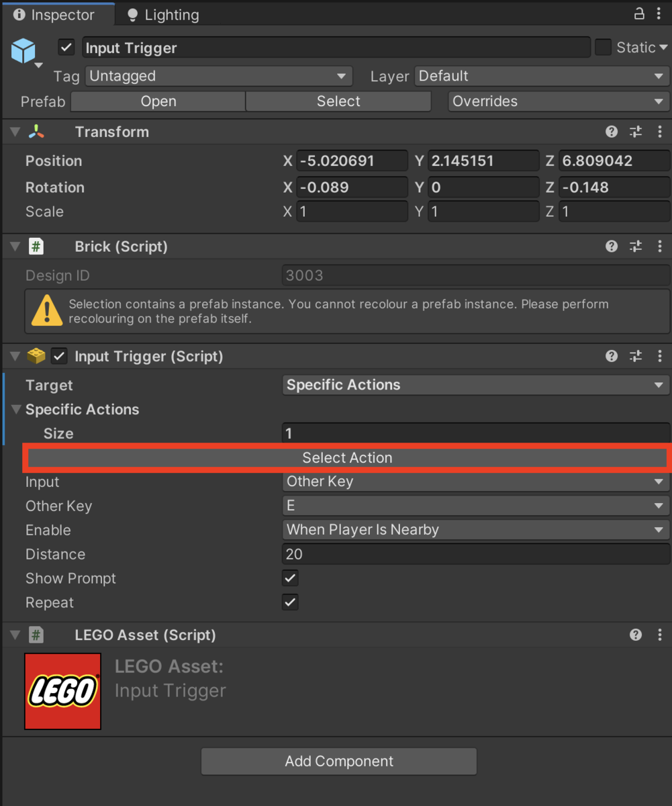Click the prefab Open button
The image size is (672, 806).
[158, 101]
